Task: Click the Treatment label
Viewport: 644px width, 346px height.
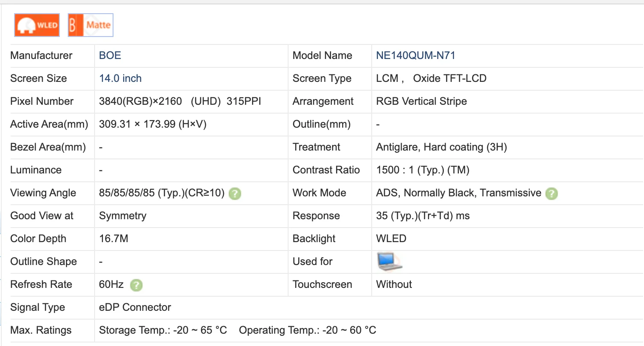Action: (x=316, y=147)
